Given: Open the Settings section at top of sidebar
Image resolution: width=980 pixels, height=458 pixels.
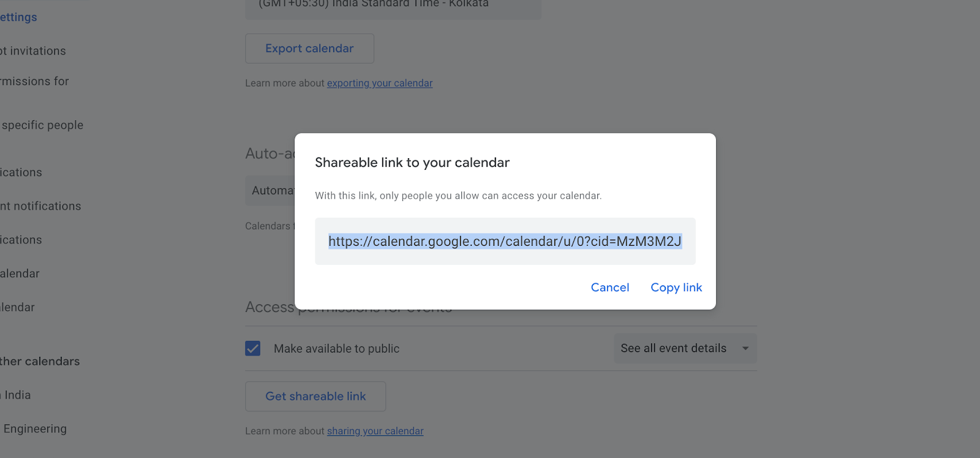Looking at the screenshot, I should (x=18, y=17).
